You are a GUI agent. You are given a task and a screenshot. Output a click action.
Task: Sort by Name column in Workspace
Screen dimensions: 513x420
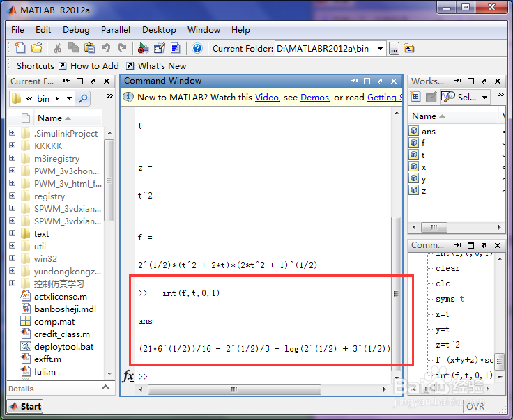pyautogui.click(x=453, y=116)
